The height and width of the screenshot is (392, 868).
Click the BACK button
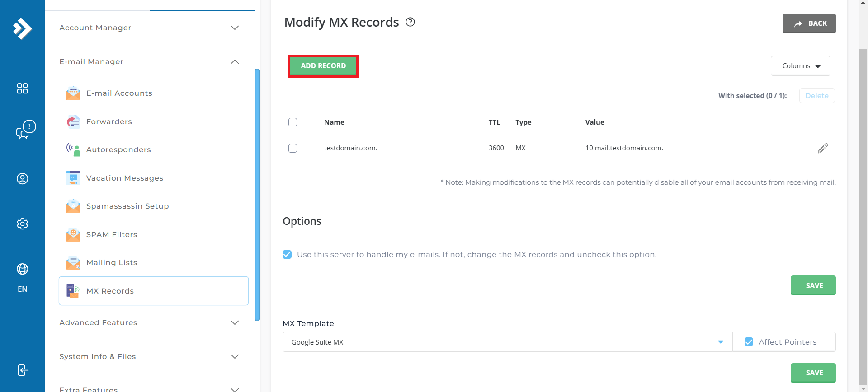(809, 23)
